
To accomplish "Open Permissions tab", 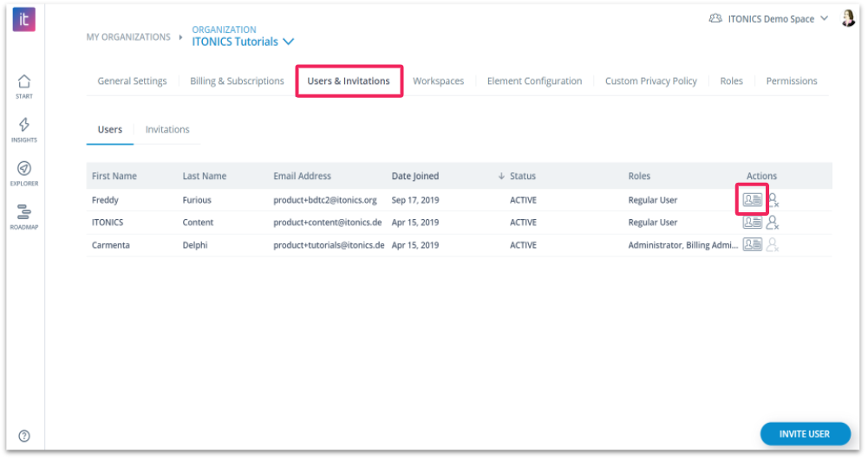I will point(792,81).
